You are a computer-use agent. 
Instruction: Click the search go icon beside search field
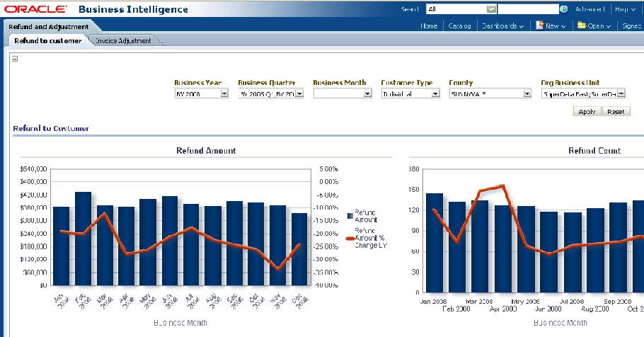[564, 9]
